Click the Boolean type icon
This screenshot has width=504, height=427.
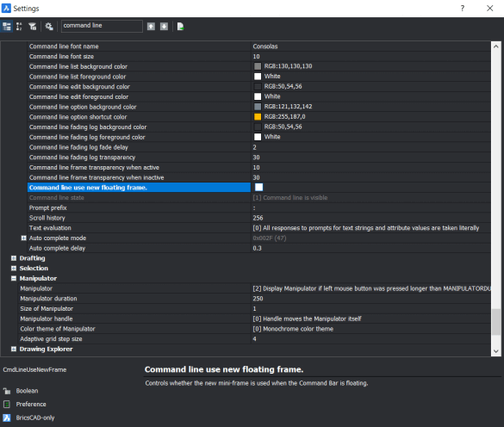point(7,391)
